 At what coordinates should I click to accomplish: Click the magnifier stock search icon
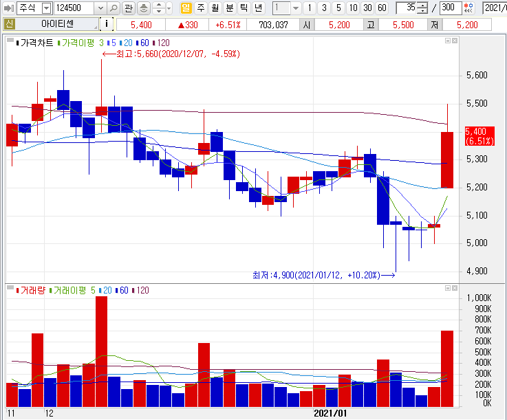pos(114,8)
